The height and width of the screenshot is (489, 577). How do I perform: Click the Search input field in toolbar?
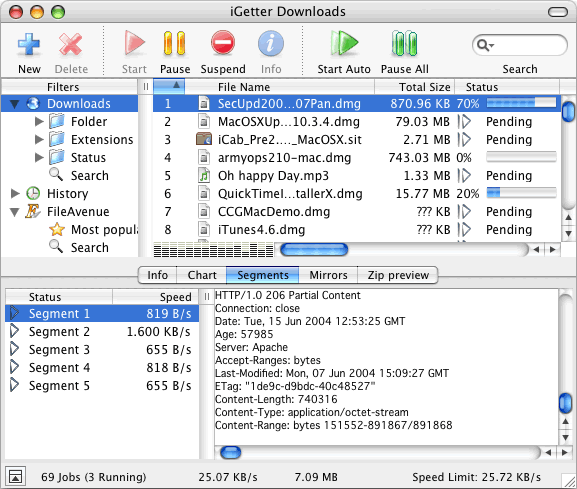(520, 45)
